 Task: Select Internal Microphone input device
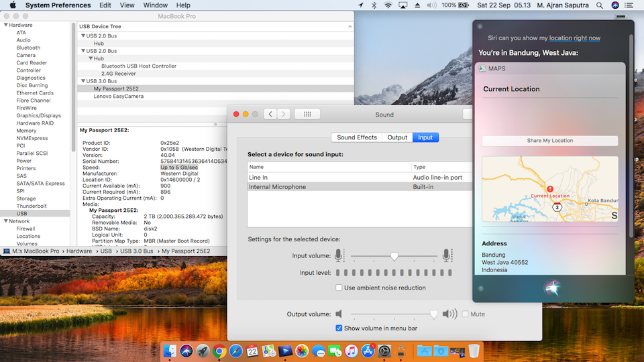coord(360,187)
